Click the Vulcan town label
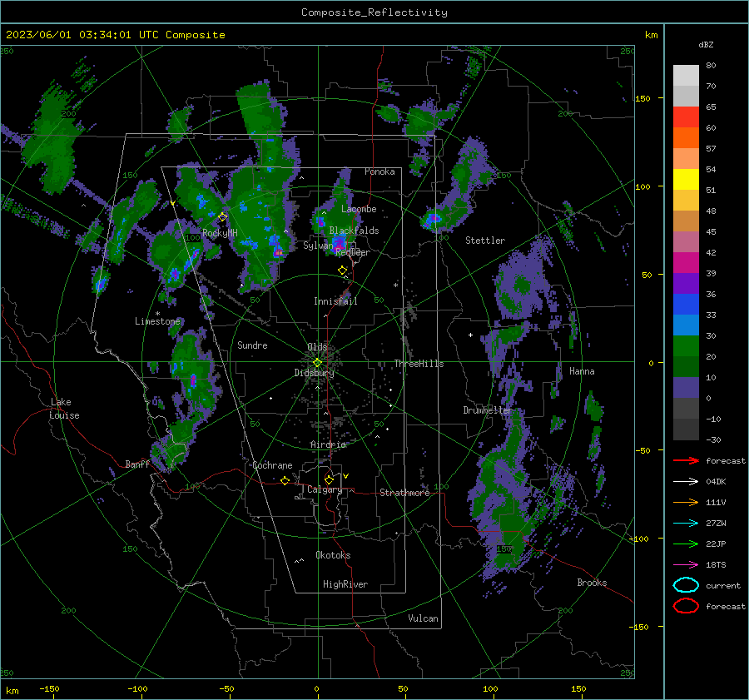 pyautogui.click(x=423, y=618)
